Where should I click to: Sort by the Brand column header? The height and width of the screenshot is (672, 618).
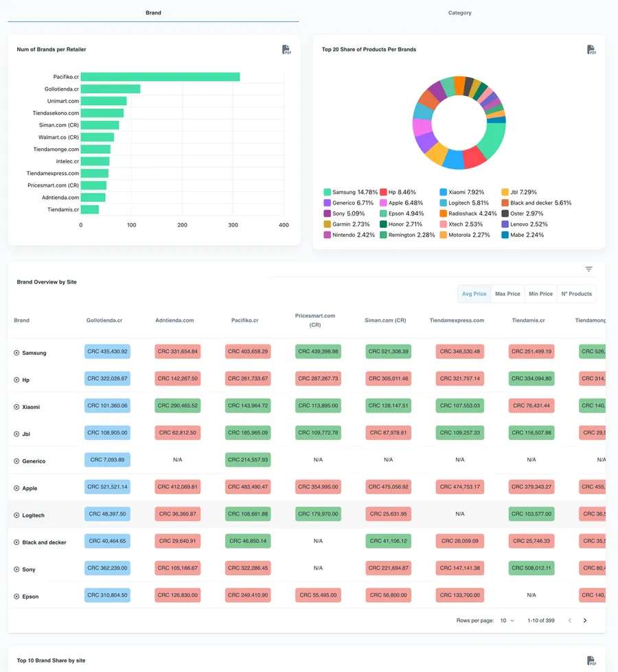(21, 320)
